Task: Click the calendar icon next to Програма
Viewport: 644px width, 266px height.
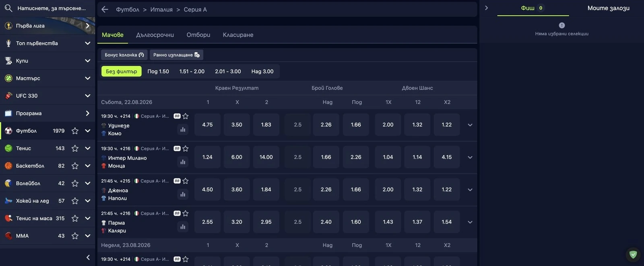Action: click(x=8, y=113)
